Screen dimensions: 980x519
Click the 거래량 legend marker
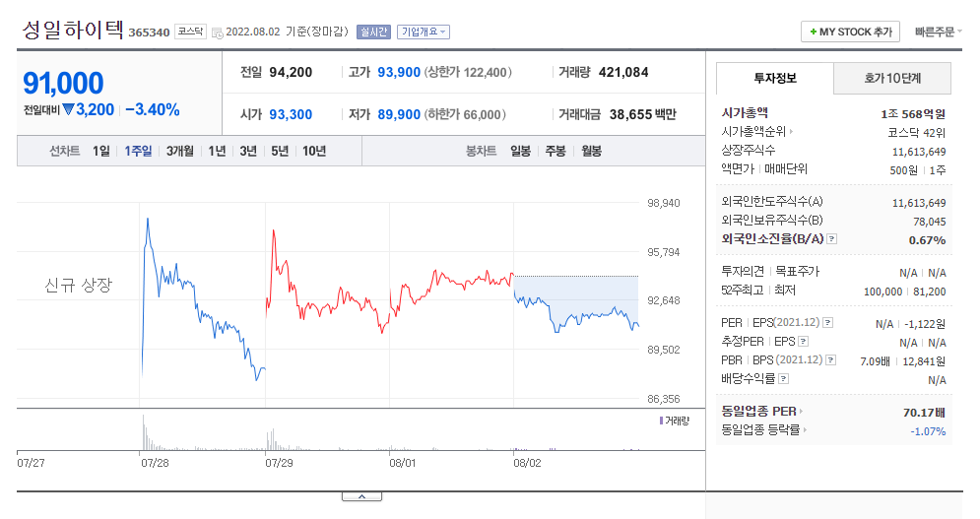[x=661, y=421]
